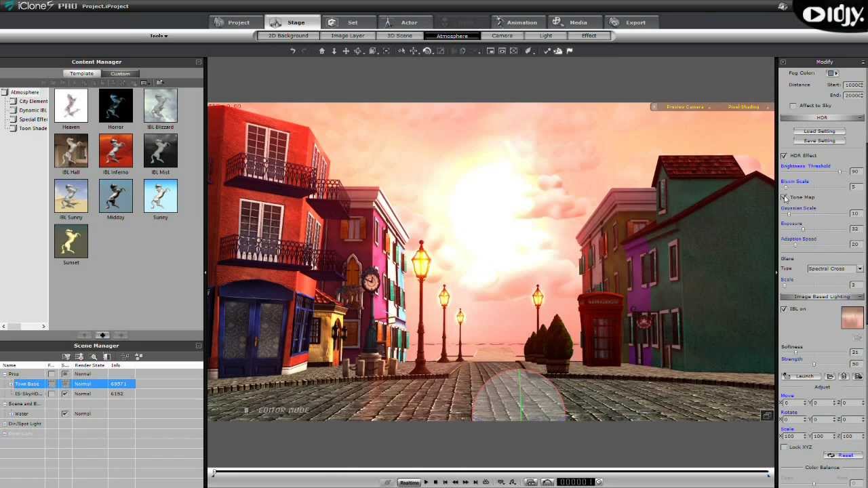868x488 pixels.
Task: Click the Home view icon in toolbar
Action: pos(322,51)
